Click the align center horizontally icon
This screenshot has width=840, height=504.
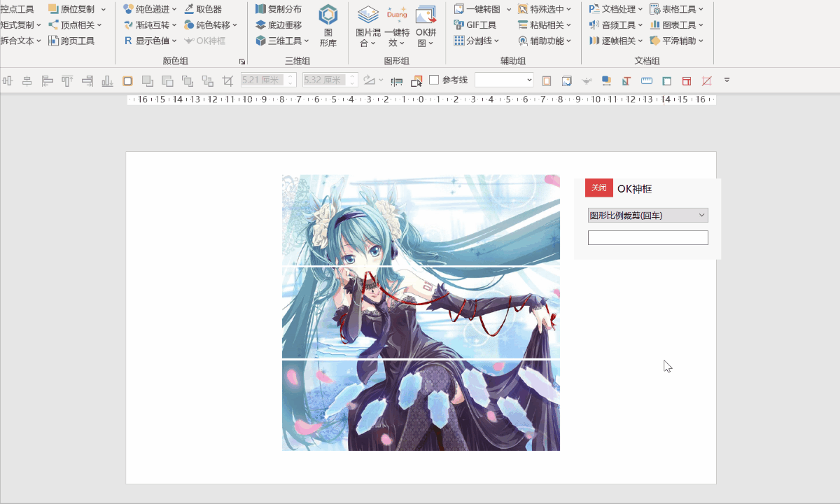27,80
